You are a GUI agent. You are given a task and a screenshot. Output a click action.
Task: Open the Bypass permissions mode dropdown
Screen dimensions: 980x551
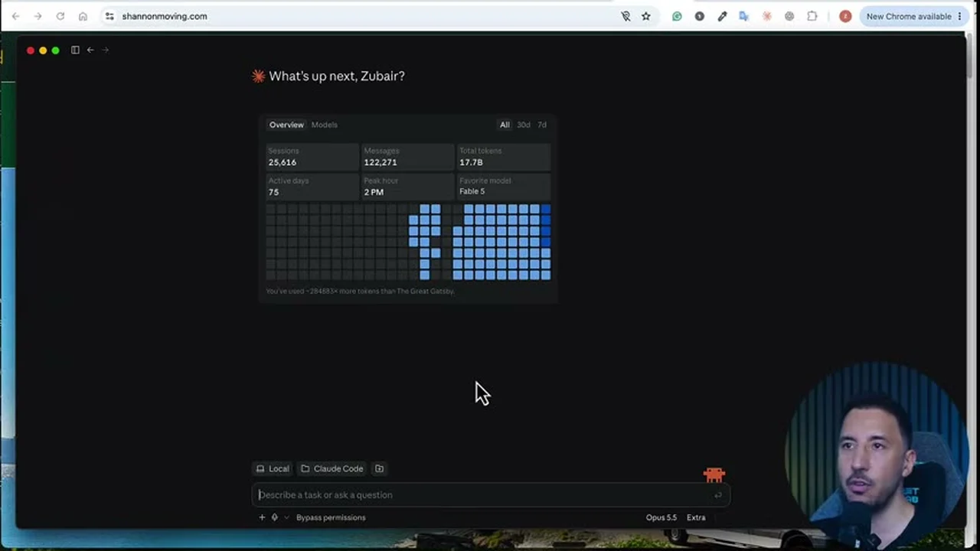[x=331, y=517]
